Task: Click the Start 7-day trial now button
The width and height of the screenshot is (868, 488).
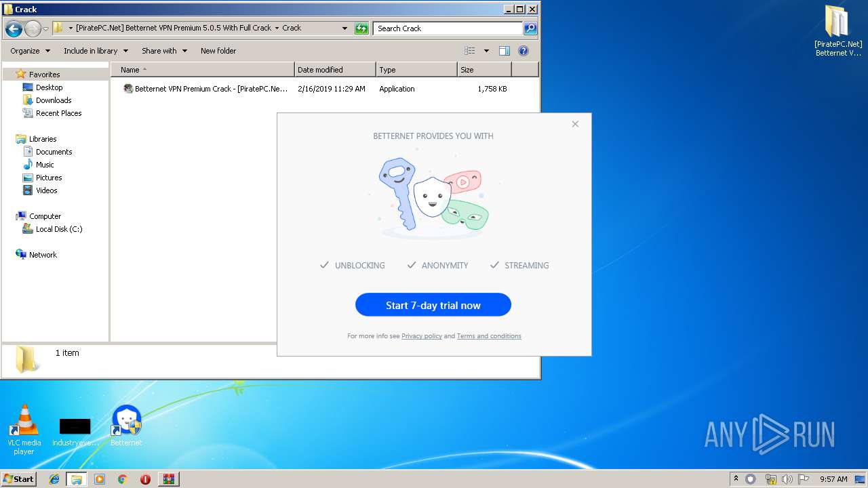Action: [433, 305]
